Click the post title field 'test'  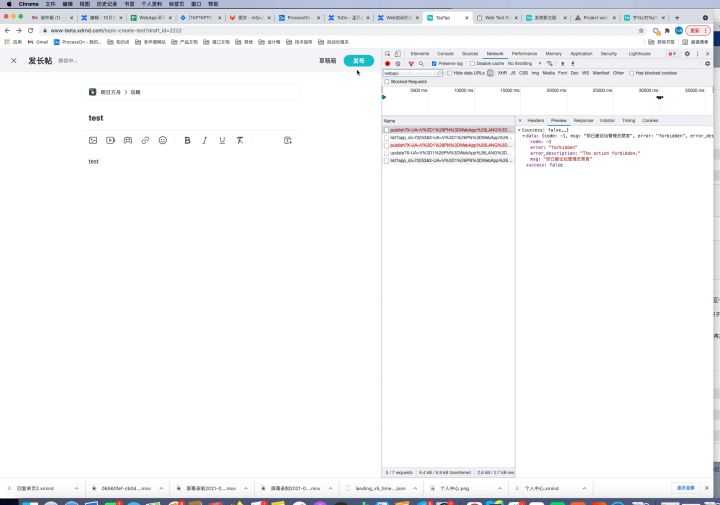click(x=191, y=118)
